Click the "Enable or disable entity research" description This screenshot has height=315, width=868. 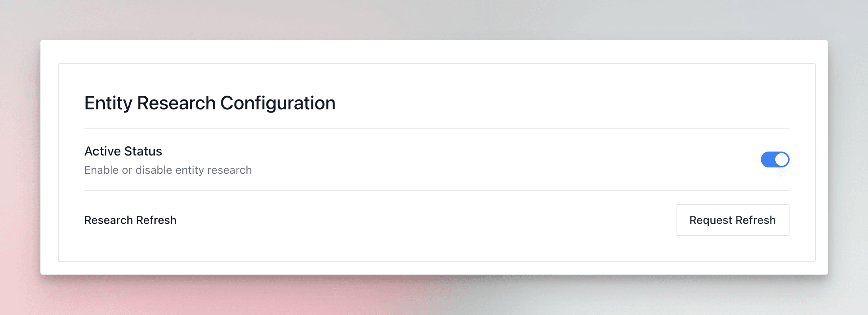click(168, 170)
